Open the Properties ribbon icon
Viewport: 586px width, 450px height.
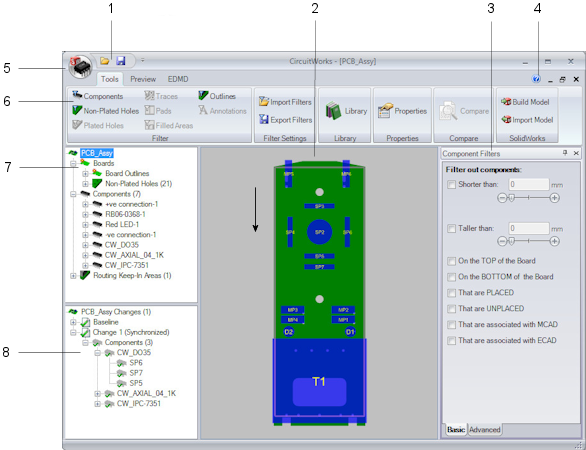[x=385, y=111]
